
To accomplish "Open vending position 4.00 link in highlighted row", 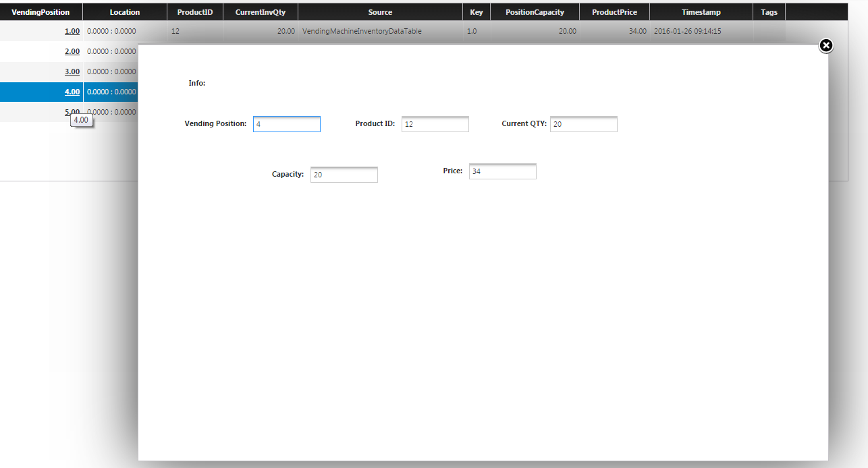I will (72, 92).
